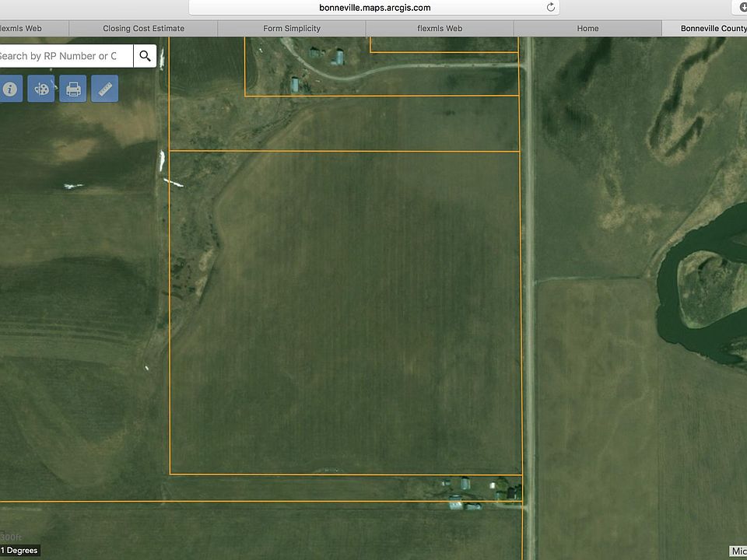Click the Degrees coordinate readout label
747x560 pixels.
19,551
